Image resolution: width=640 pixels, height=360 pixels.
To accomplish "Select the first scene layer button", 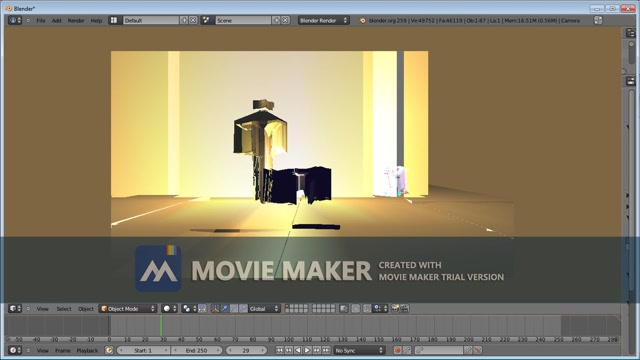I will 287,306.
